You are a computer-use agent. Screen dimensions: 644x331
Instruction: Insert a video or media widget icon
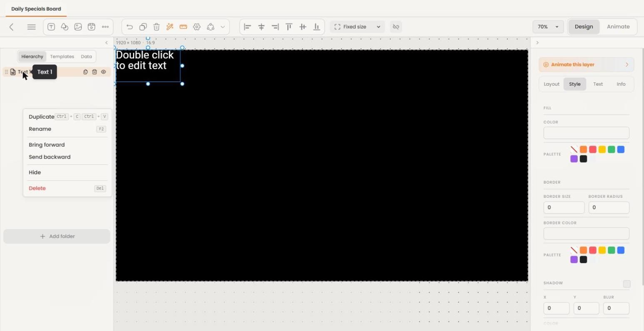tap(92, 27)
